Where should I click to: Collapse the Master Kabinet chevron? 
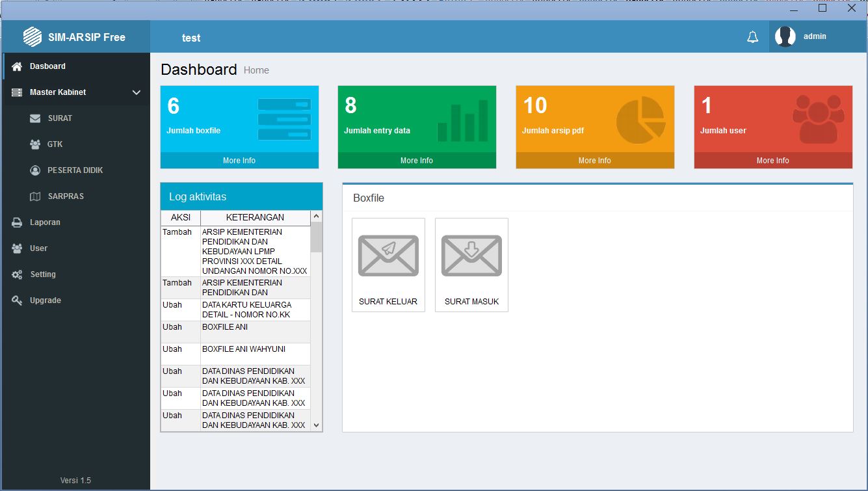[x=137, y=92]
